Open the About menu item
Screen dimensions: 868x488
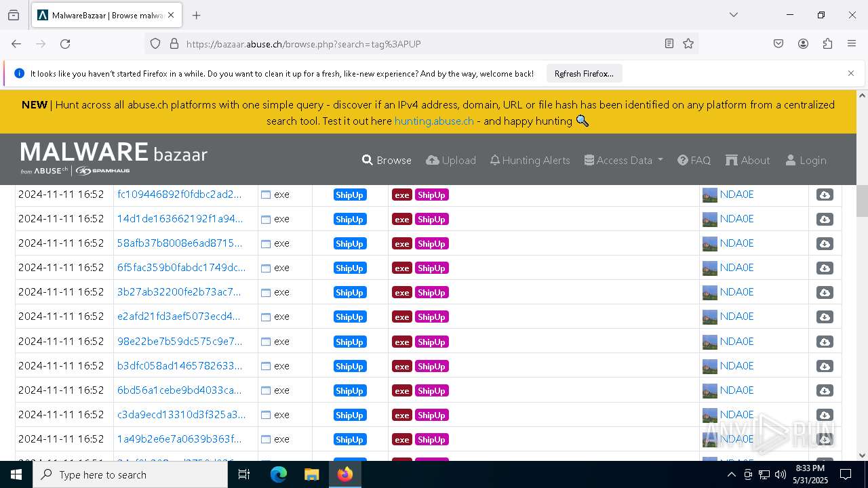click(x=748, y=160)
